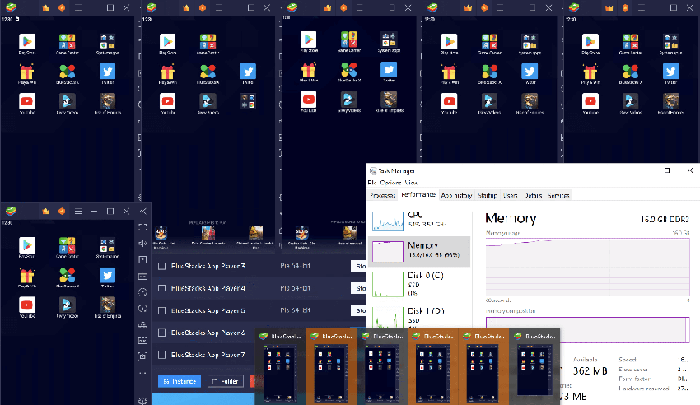Switch to Processes tab in Task Manager
This screenshot has width=700, height=405.
(383, 196)
